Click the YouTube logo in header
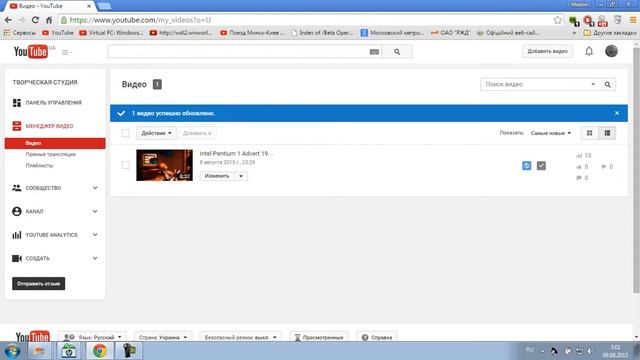 (31, 52)
